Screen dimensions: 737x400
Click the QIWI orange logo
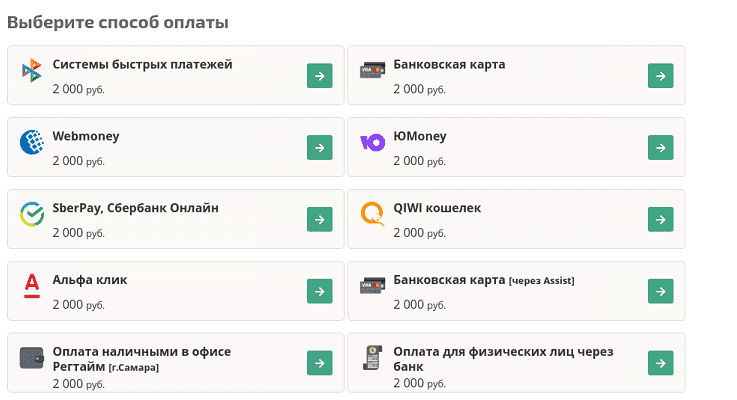(x=372, y=214)
